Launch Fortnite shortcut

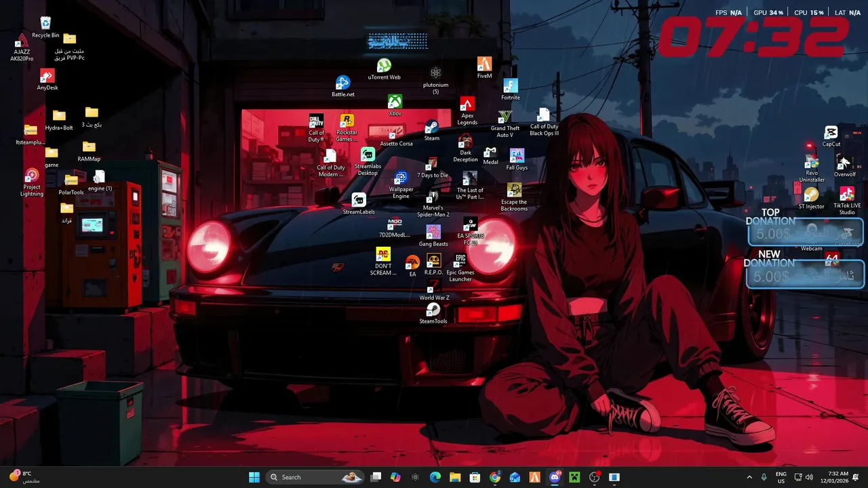tap(511, 89)
